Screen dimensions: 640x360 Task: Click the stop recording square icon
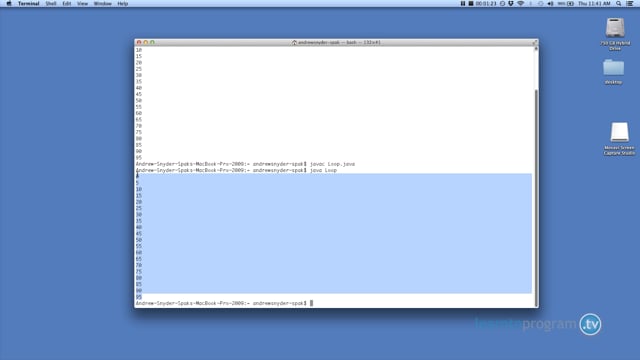[471, 3]
